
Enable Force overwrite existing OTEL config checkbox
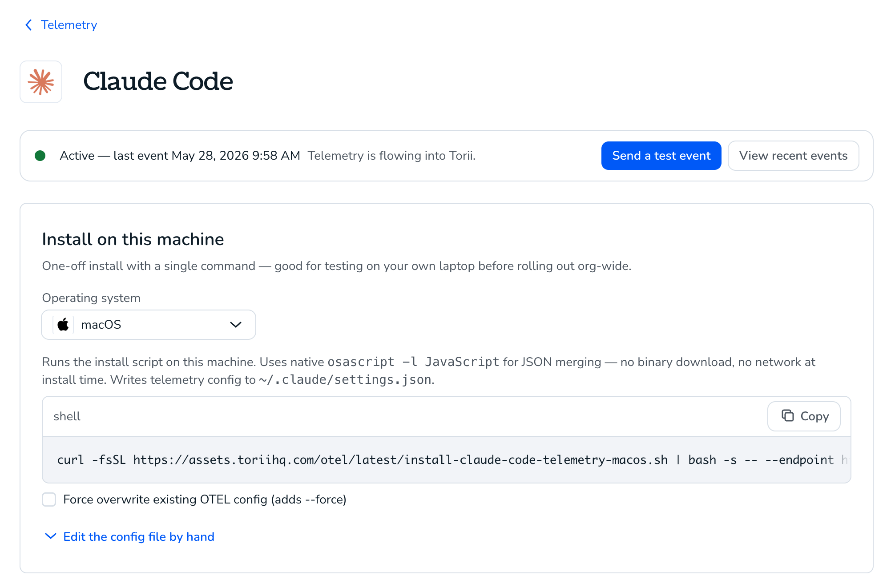49,499
